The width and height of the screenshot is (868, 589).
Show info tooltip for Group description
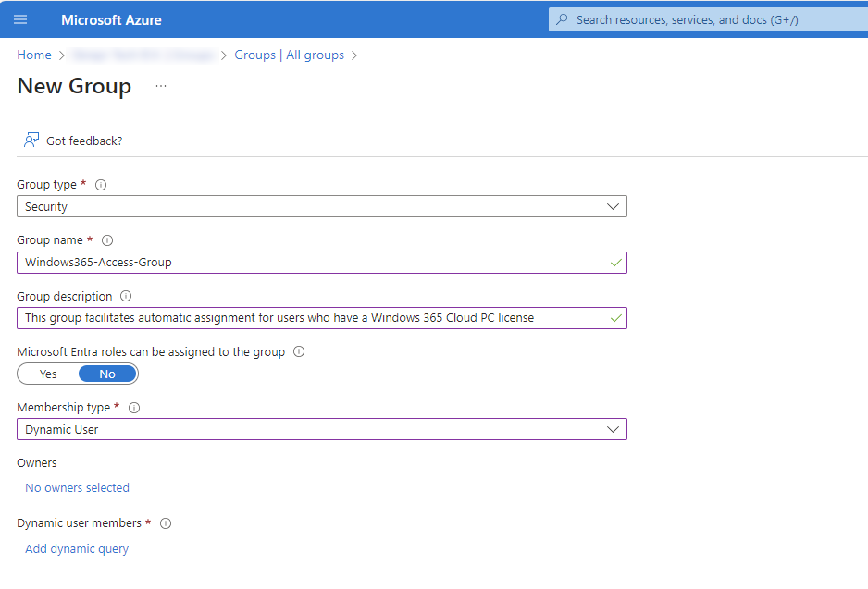pos(126,297)
